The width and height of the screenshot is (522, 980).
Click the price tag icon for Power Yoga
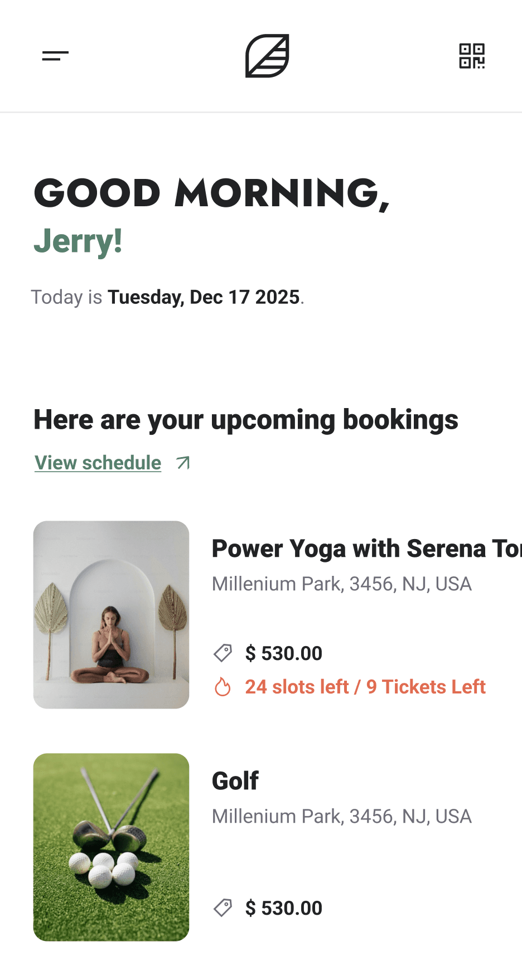(x=223, y=653)
